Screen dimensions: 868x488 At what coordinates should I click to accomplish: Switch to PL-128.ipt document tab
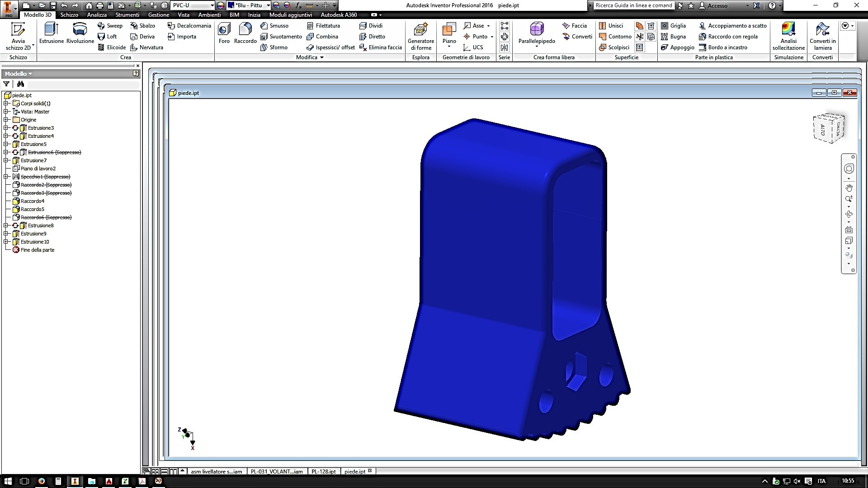[x=323, y=471]
